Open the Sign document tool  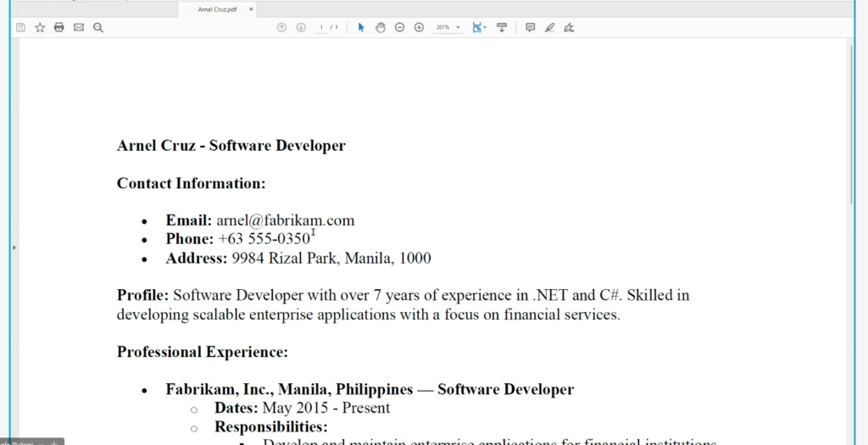[569, 28]
